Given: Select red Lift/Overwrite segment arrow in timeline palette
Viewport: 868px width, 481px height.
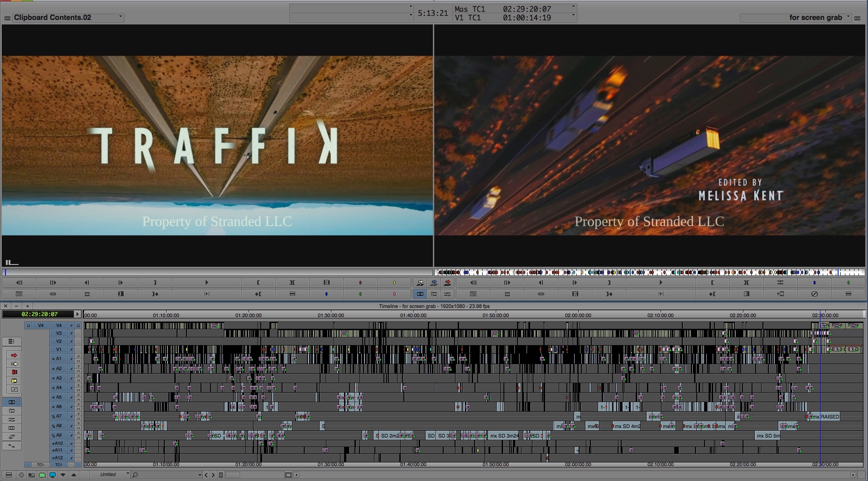Looking at the screenshot, I should (14, 355).
